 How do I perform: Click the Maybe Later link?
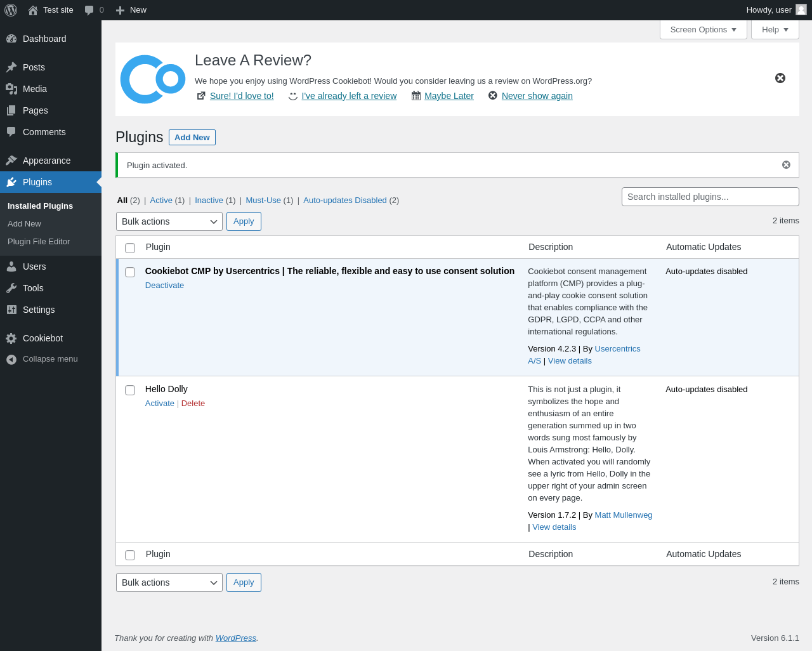click(x=449, y=96)
